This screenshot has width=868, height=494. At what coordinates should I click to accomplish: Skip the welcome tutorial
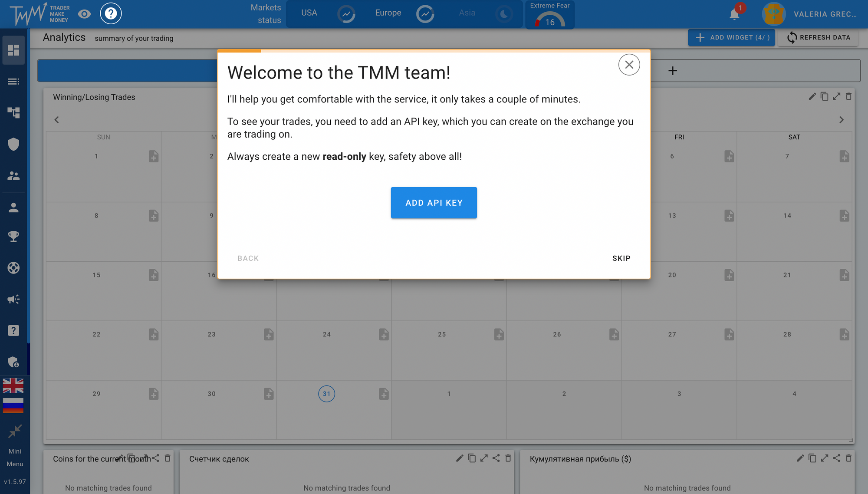point(621,258)
